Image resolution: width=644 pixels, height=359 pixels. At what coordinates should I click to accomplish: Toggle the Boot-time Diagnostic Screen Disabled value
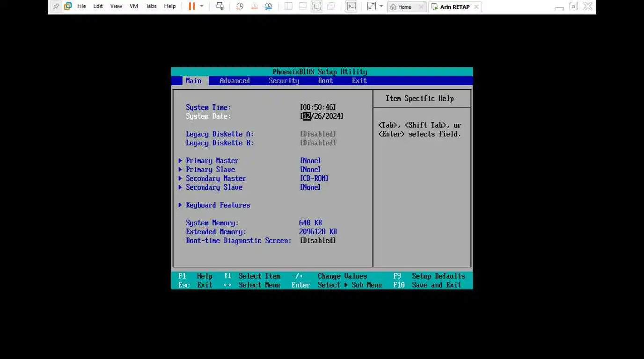(318, 241)
